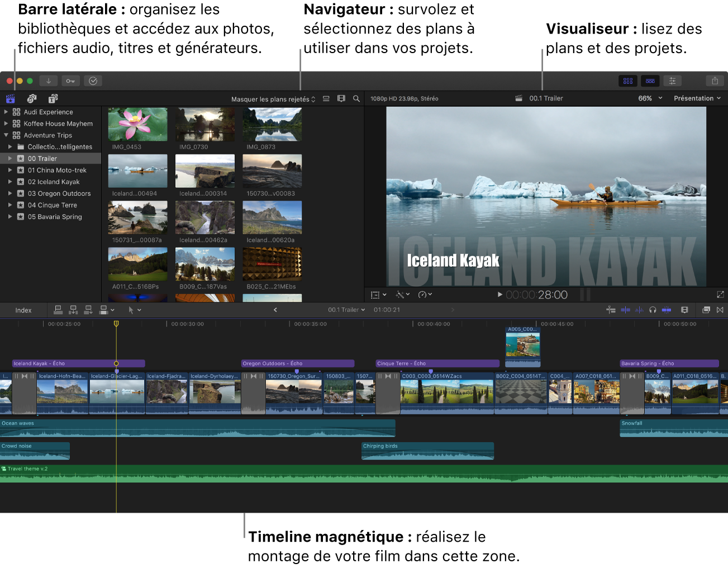Open the Effects browser icon

pos(706,310)
